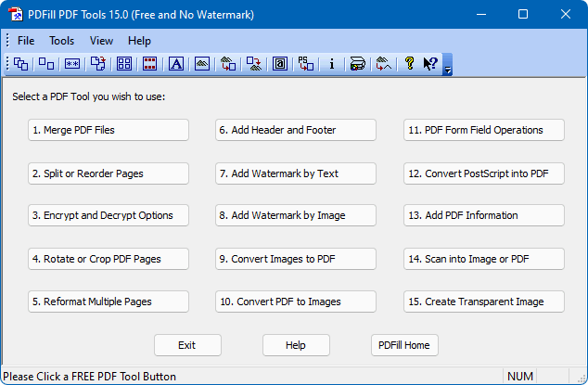588x385 pixels.
Task: Click the toolbar drag handle dots
Action: pyautogui.click(x=6, y=64)
